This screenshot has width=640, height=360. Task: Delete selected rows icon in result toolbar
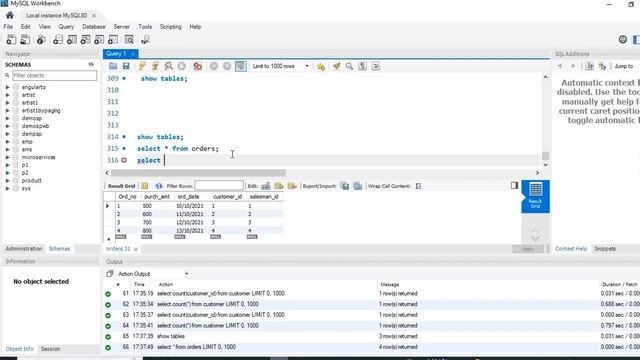click(x=292, y=186)
